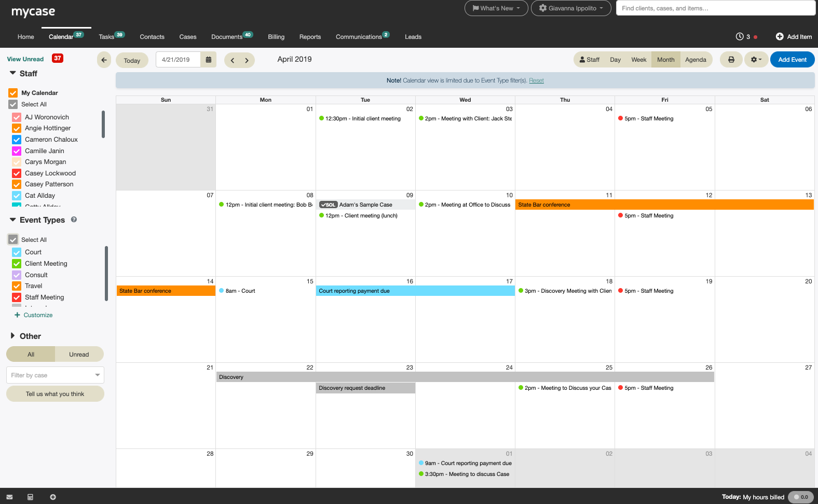Uncheck Cameron Chaloux calendar
The height and width of the screenshot is (504, 818).
point(17,140)
